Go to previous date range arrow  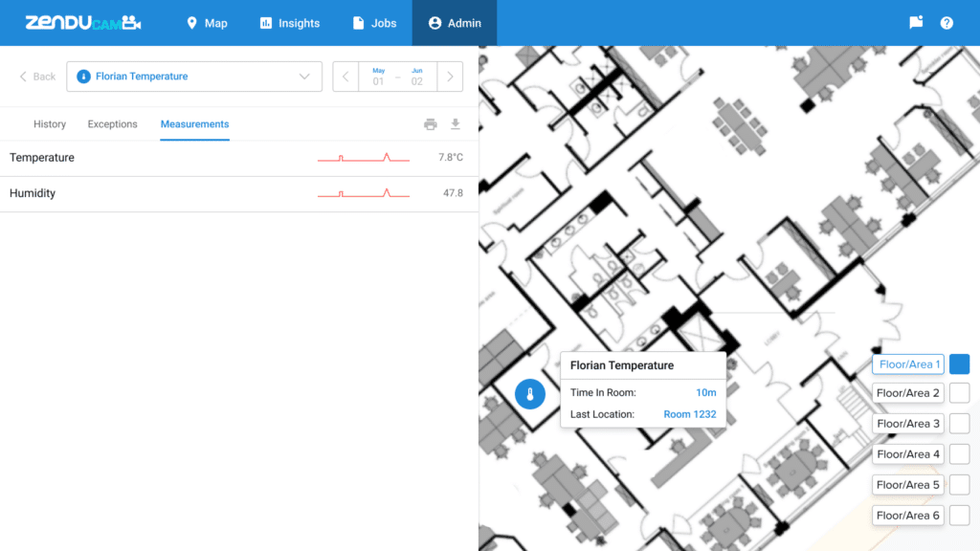[345, 77]
